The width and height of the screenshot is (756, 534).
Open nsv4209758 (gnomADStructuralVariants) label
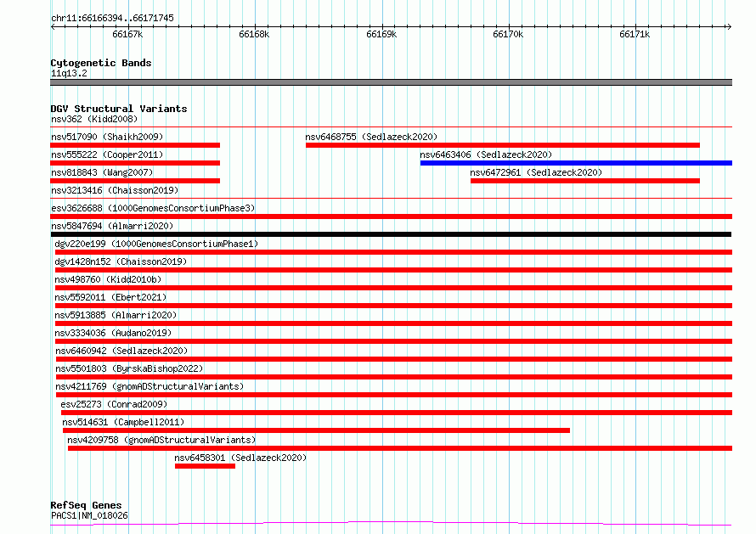point(161,440)
